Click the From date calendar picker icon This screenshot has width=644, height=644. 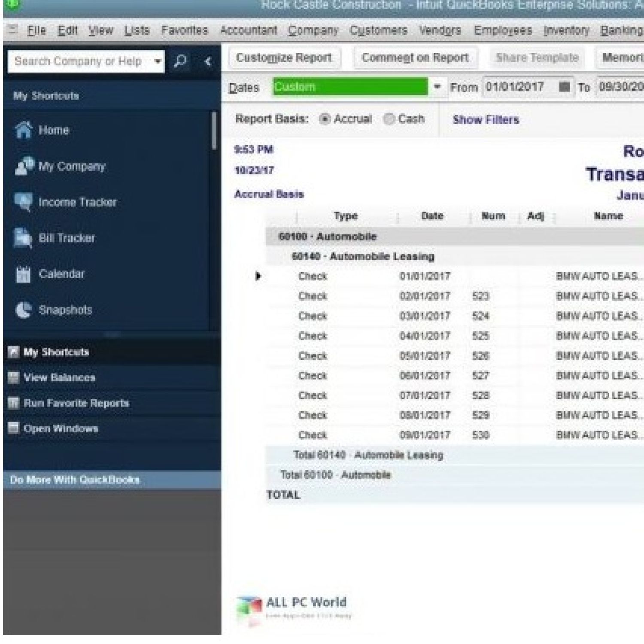[565, 87]
